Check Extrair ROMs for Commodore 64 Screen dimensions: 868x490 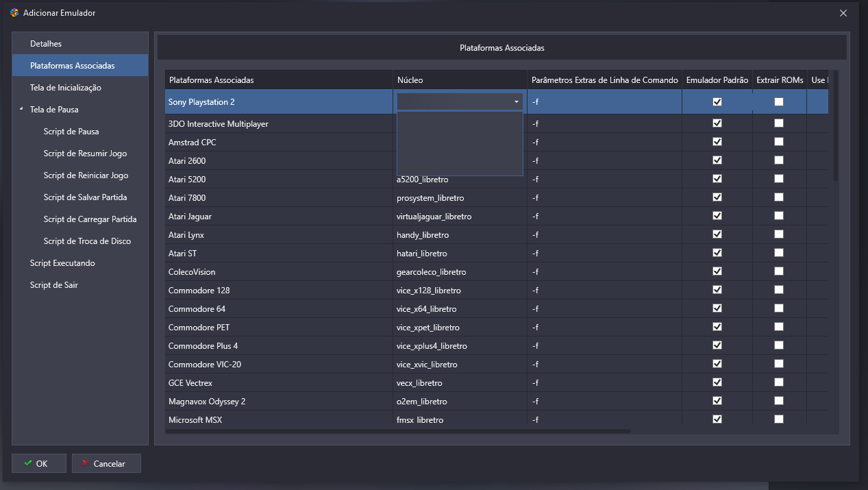pyautogui.click(x=779, y=308)
